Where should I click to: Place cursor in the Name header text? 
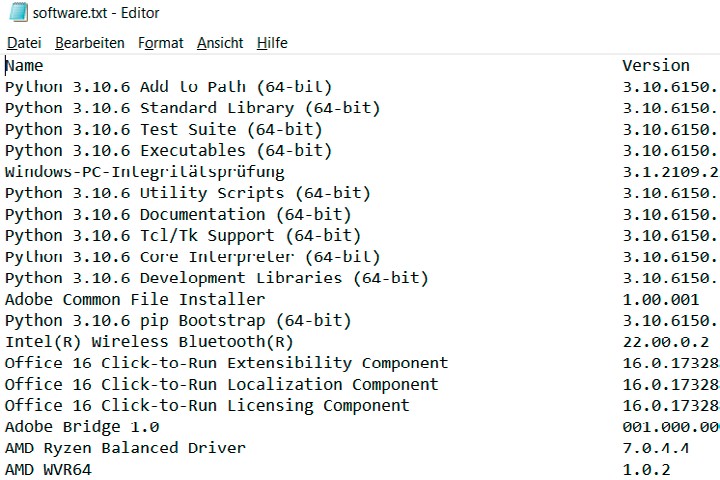pyautogui.click(x=25, y=66)
